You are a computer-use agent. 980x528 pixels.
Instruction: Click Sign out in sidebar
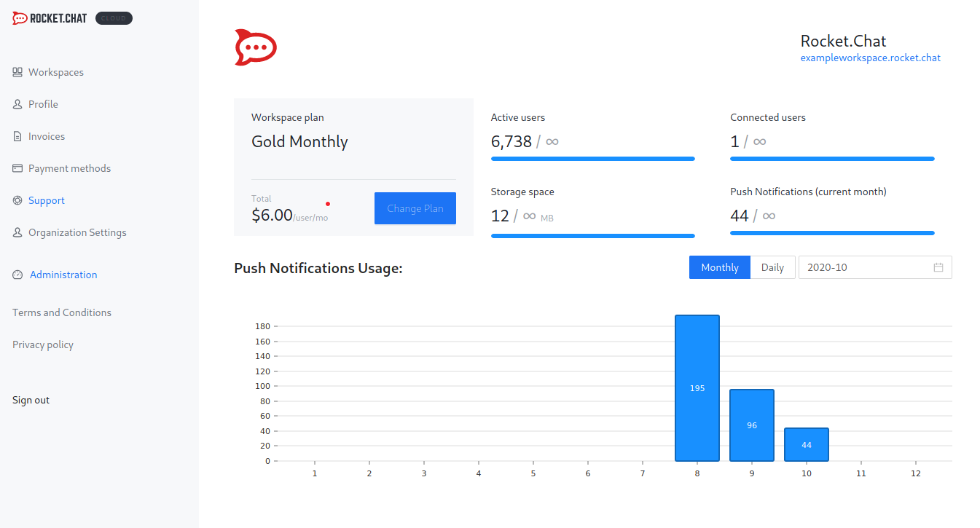(x=31, y=400)
